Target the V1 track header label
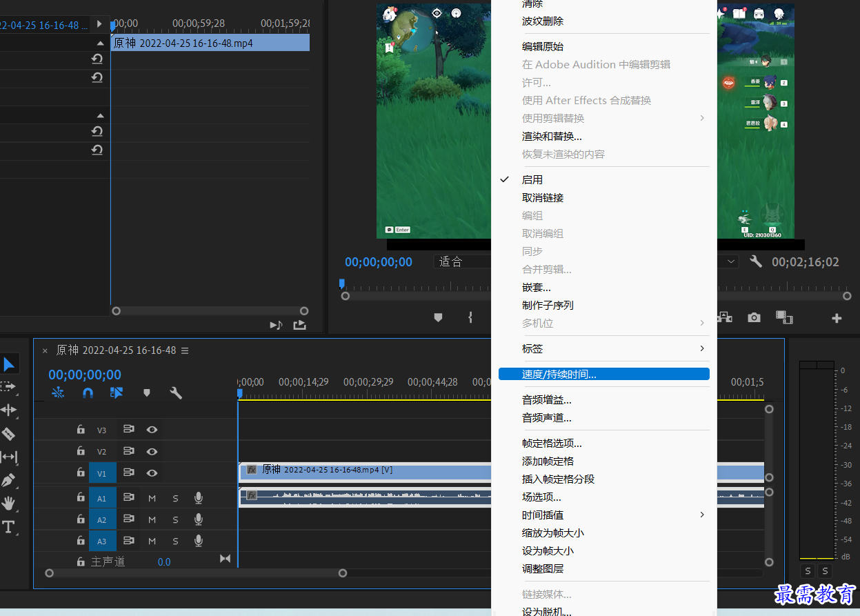 [x=102, y=473]
